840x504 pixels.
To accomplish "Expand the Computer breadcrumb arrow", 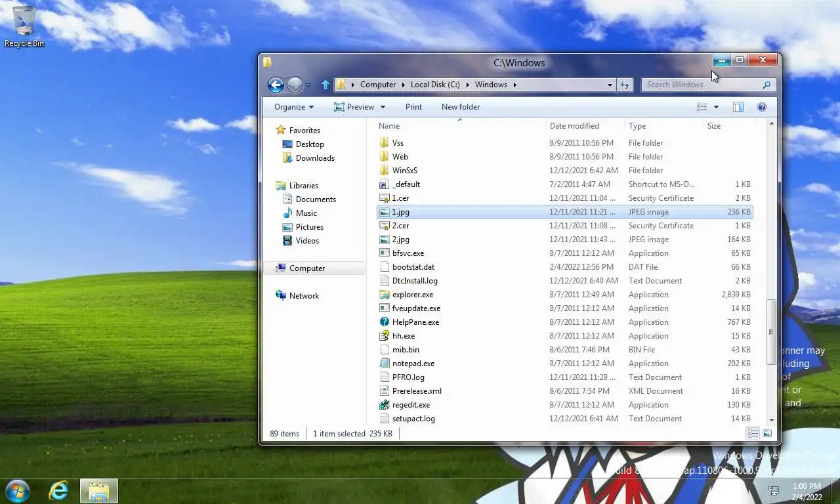I will tap(404, 85).
